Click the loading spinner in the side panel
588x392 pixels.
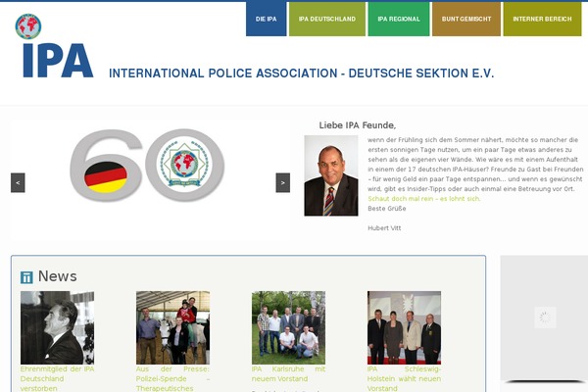(545, 318)
